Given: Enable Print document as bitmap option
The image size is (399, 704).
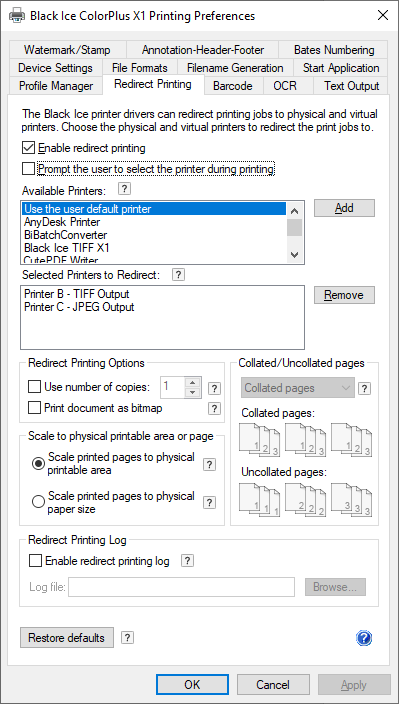Looking at the screenshot, I should [35, 408].
